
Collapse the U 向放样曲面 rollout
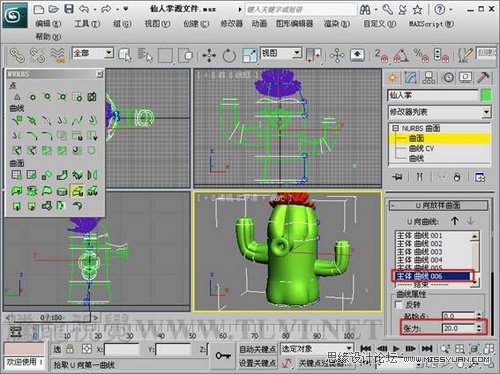[x=438, y=205]
